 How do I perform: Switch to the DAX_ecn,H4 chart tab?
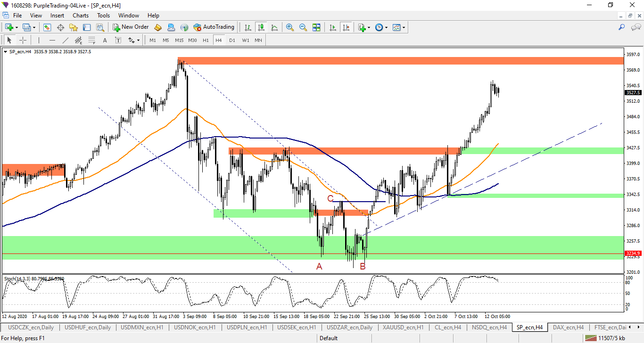point(568,327)
